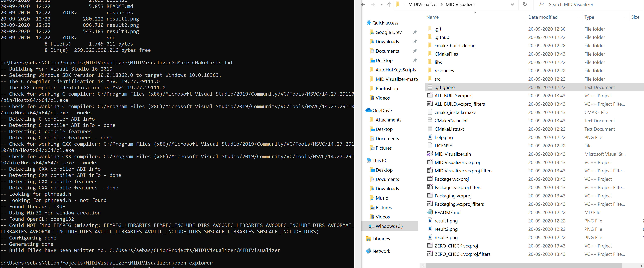Unpin Downloads from Quick access

415,41
